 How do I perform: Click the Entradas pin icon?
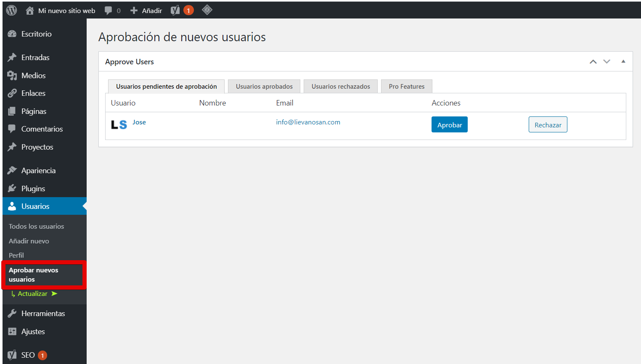coord(12,58)
